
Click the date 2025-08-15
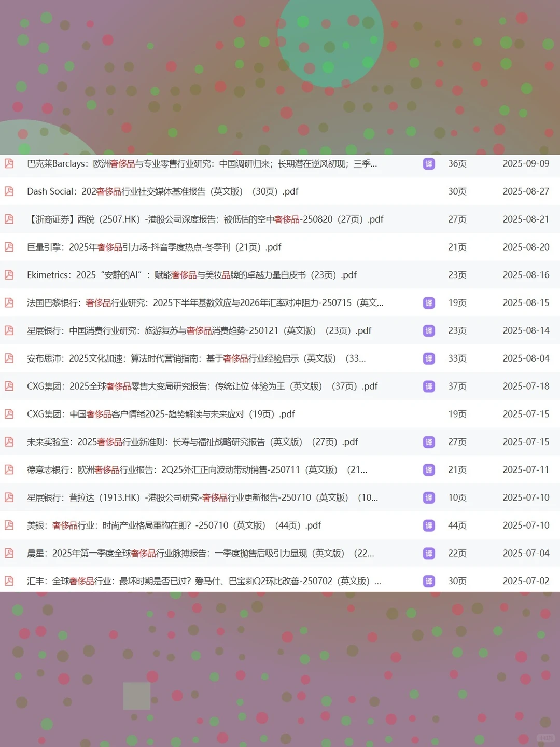[526, 303]
